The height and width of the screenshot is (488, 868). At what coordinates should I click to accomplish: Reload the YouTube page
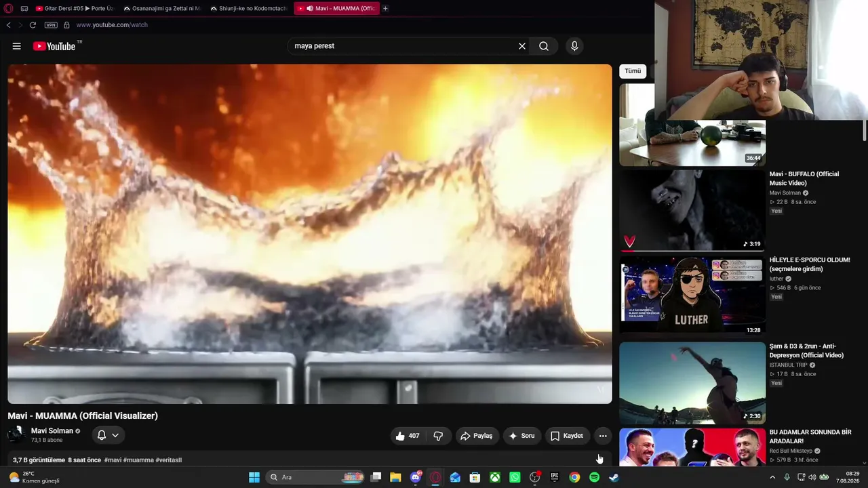pyautogui.click(x=33, y=25)
